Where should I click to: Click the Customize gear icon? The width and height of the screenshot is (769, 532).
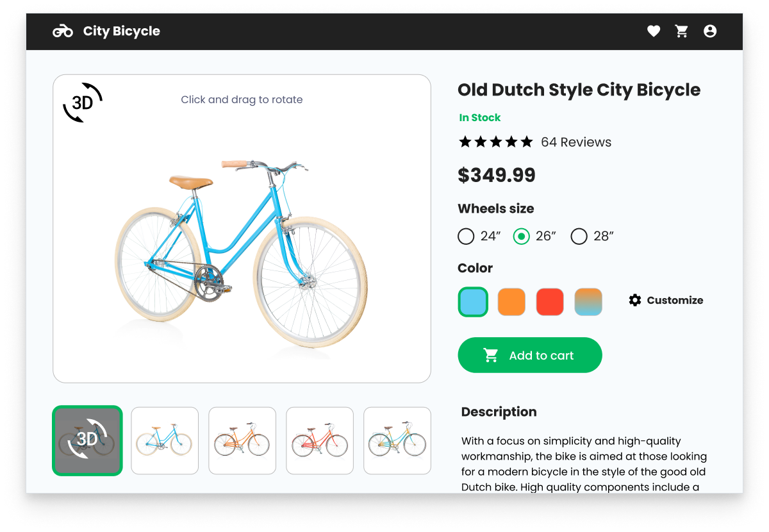[x=635, y=300]
